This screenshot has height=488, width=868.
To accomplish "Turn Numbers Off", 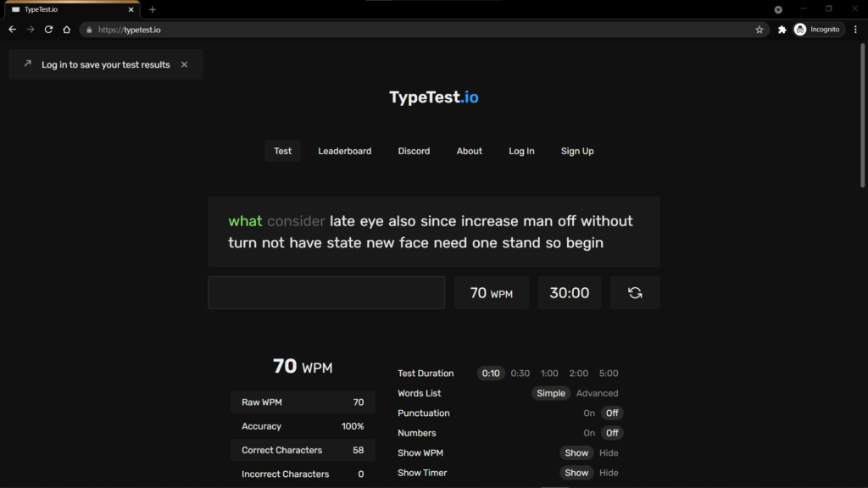I will [612, 433].
